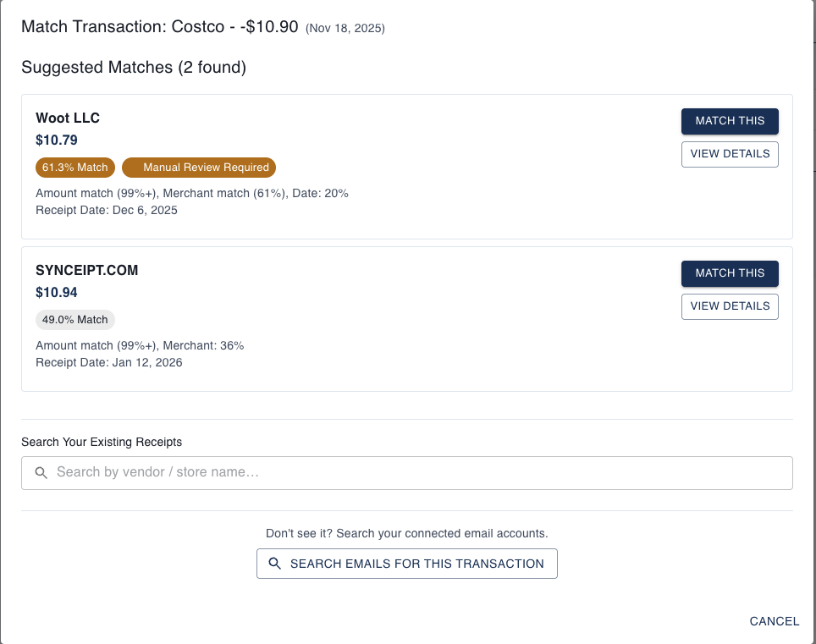Open VIEW DETAILS for the Woot LLC match
The height and width of the screenshot is (644, 816).
coord(730,154)
